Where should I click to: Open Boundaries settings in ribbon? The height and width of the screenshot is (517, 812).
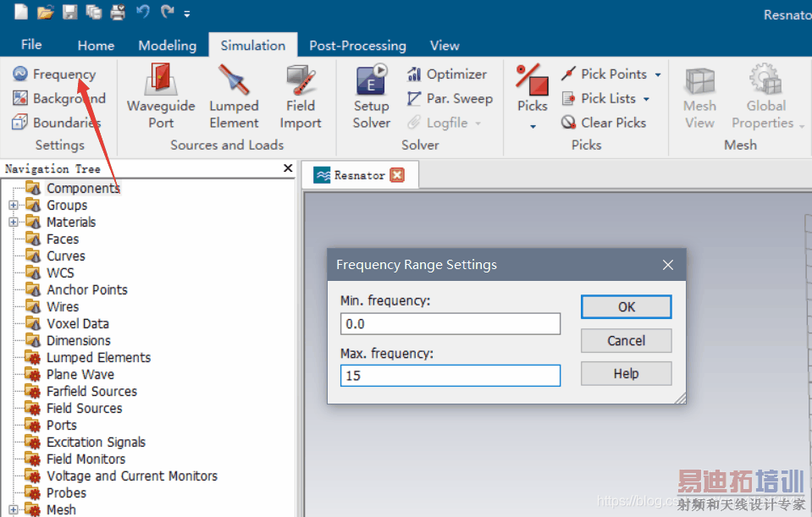click(57, 123)
